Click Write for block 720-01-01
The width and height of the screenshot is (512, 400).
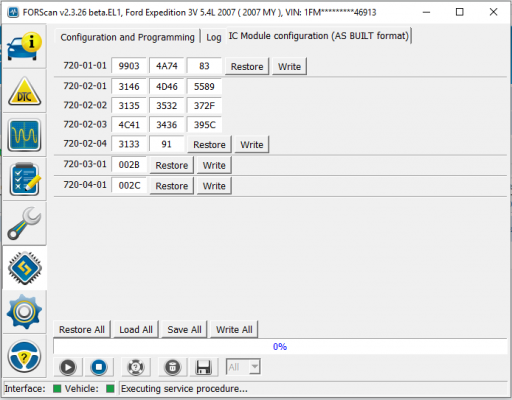[289, 66]
